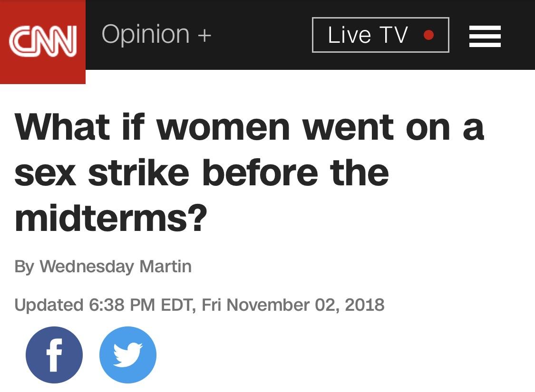
Task: Click the updated timestamp line
Action: [199, 305]
